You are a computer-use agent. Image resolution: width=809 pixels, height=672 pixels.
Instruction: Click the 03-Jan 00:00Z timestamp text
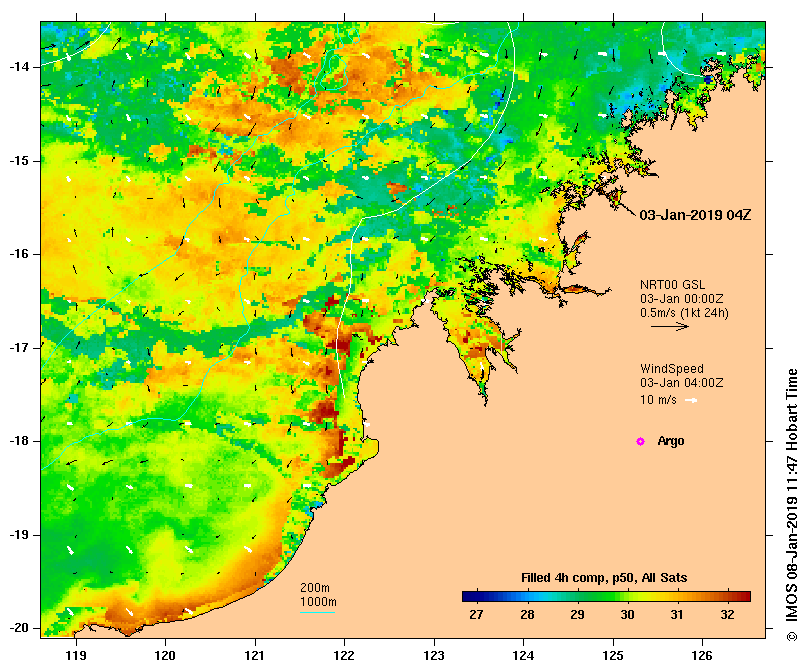tap(682, 299)
